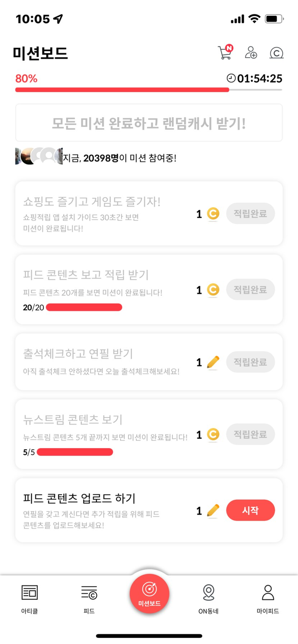Click the 20/20 feed progress bar

pyautogui.click(x=84, y=307)
